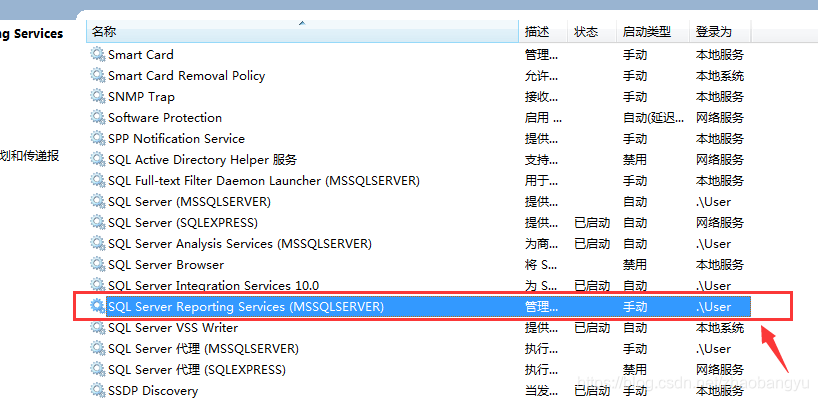Click gear icon of SQL Server 代理 (MSSQLSERVER)

coord(98,348)
